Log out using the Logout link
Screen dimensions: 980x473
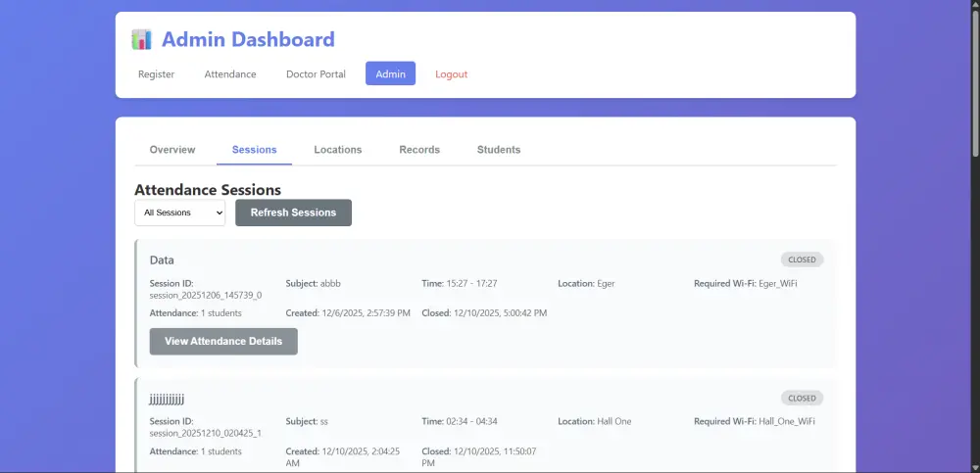[451, 73]
